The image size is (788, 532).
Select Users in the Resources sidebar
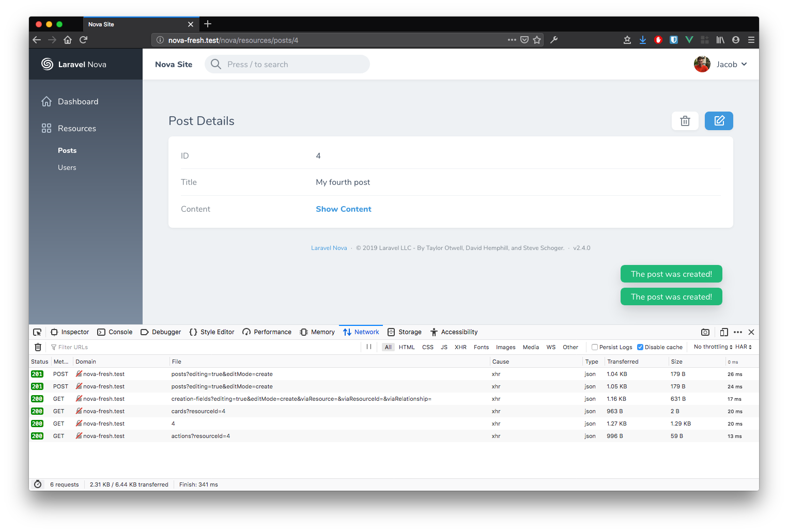67,167
